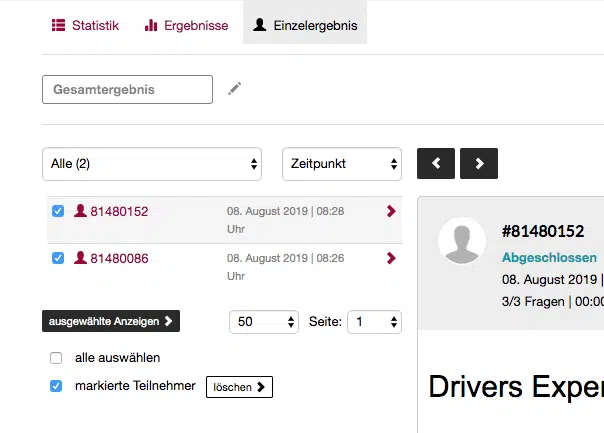This screenshot has width=604, height=433.
Task: Open the Seite page number dropdown
Action: point(374,322)
